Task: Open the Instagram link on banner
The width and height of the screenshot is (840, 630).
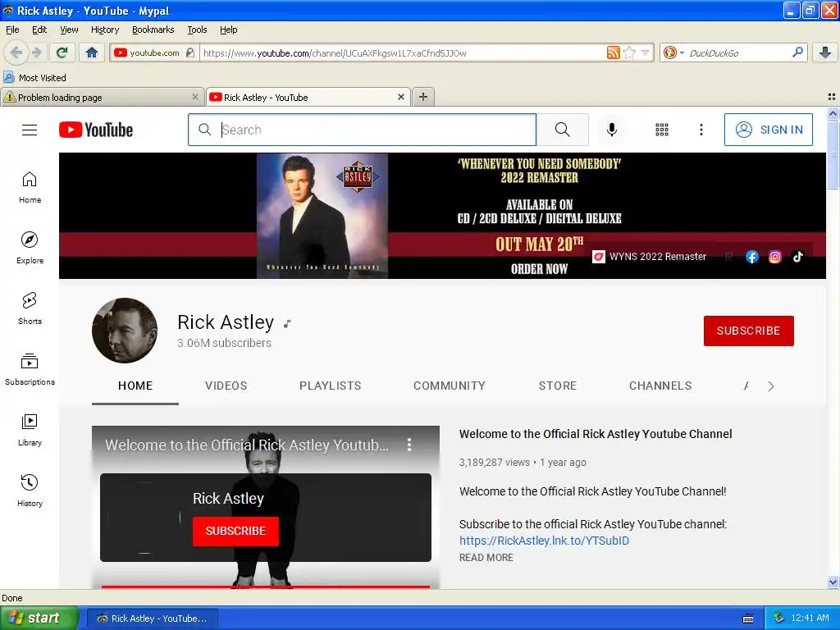Action: pyautogui.click(x=774, y=257)
